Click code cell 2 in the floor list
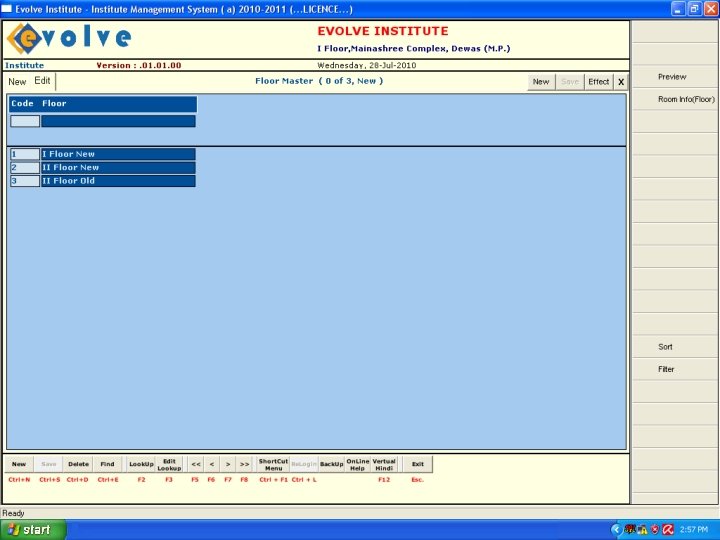720x540 pixels. (x=25, y=168)
